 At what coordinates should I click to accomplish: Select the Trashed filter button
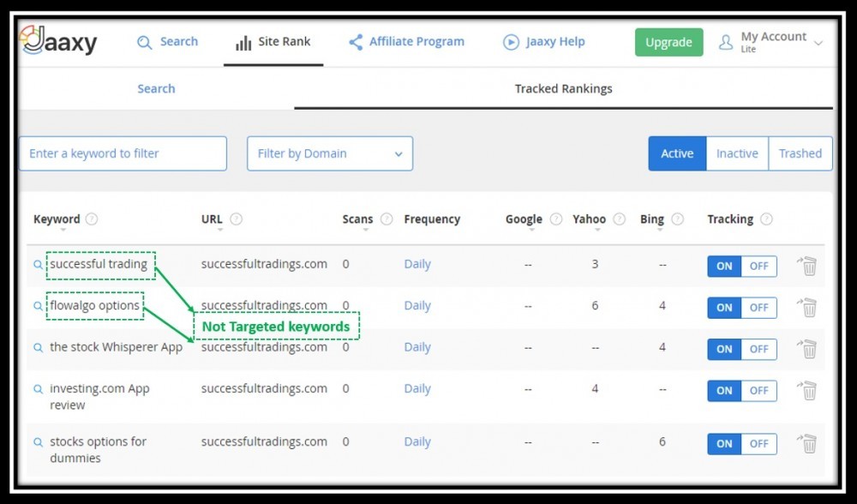tap(800, 153)
